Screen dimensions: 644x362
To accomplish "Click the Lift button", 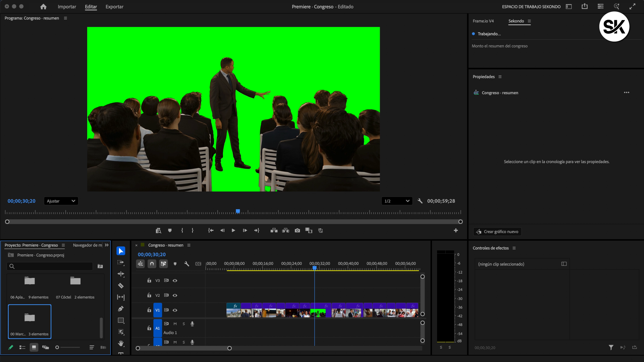I will pos(274,231).
